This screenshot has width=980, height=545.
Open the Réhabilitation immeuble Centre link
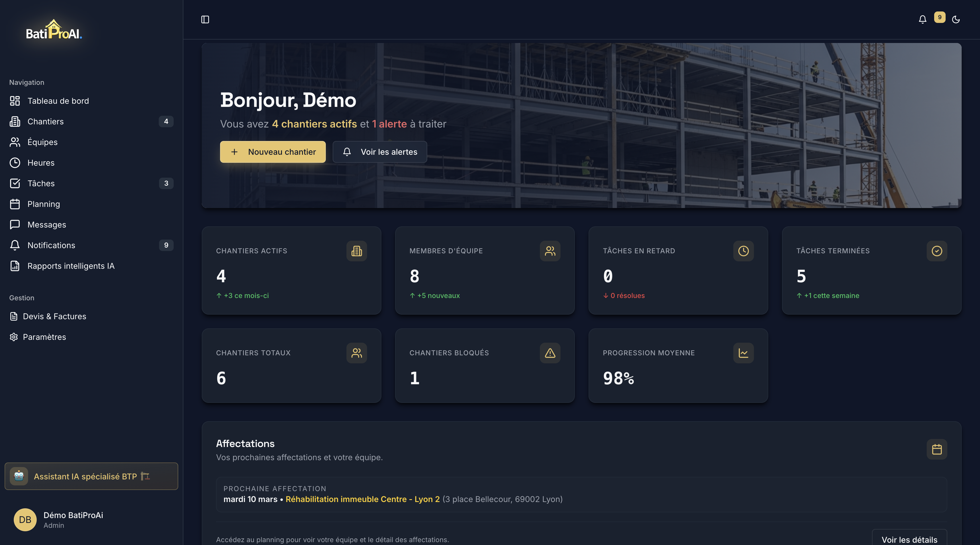pyautogui.click(x=362, y=499)
